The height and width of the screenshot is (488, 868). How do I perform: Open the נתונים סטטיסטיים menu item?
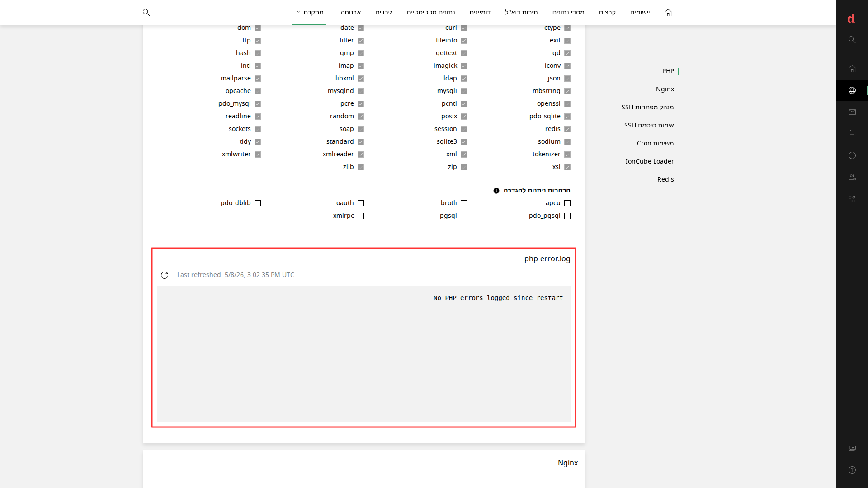[431, 12]
